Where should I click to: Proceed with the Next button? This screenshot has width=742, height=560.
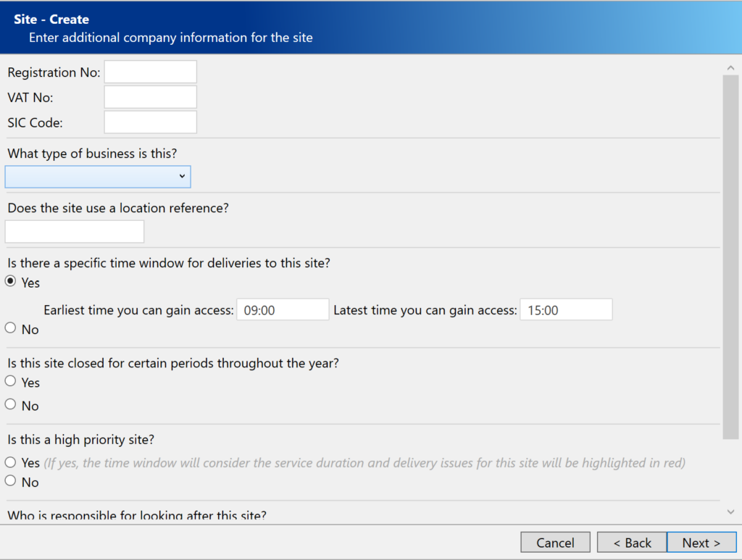point(701,543)
